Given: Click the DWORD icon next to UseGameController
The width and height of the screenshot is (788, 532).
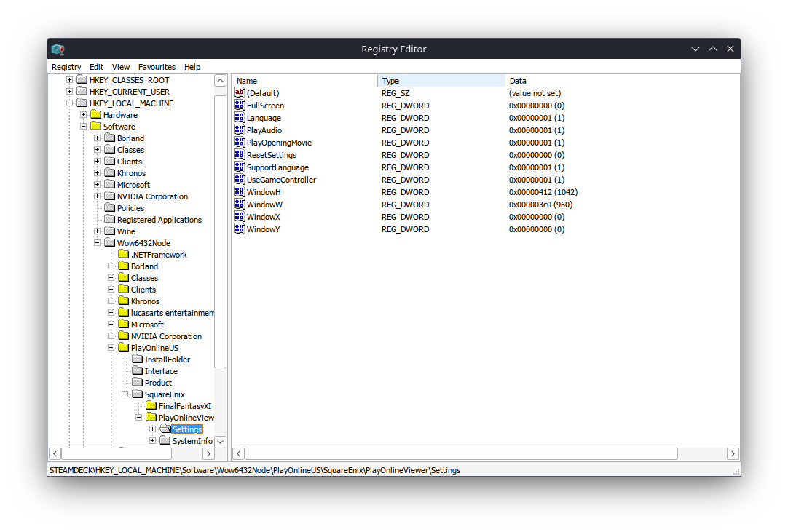Looking at the screenshot, I should (x=239, y=179).
